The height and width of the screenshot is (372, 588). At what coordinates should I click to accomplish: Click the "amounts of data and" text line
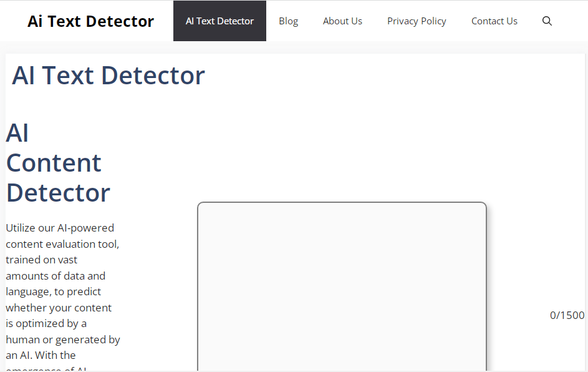55,276
